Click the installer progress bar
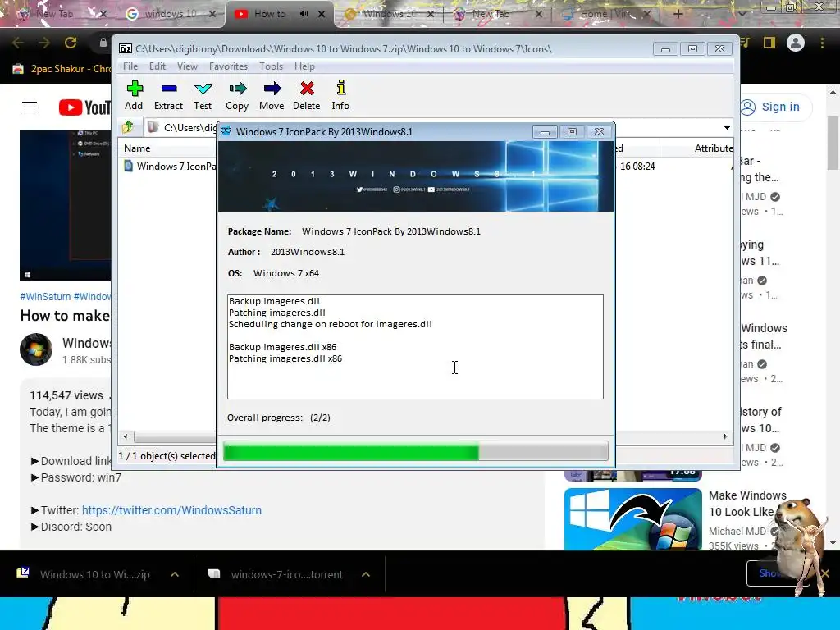Viewport: 840px width, 630px height. coord(416,452)
